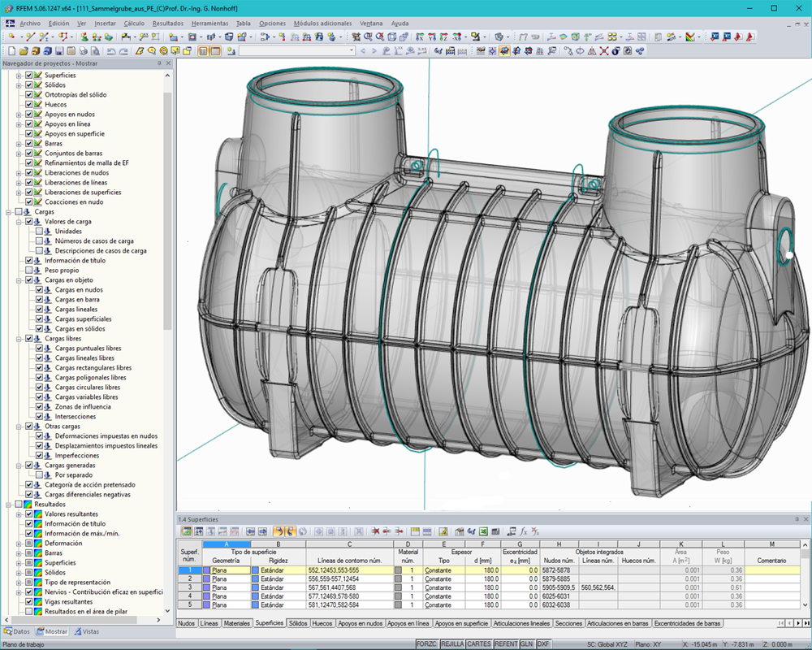This screenshot has height=650, width=812.
Task: Click the Excel export icon in table toolbar
Action: 482,531
